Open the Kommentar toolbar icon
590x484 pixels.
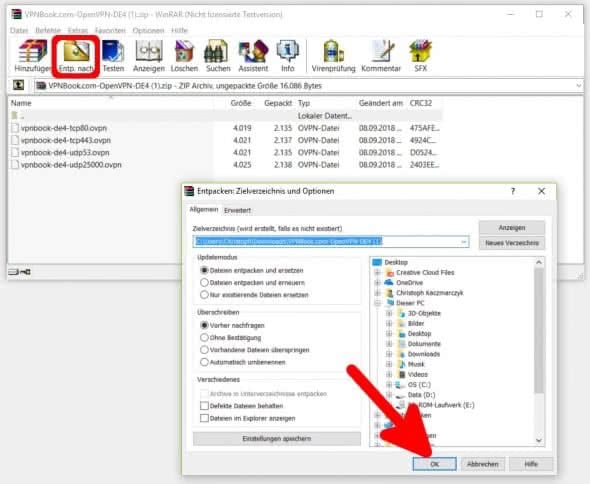pyautogui.click(x=382, y=51)
